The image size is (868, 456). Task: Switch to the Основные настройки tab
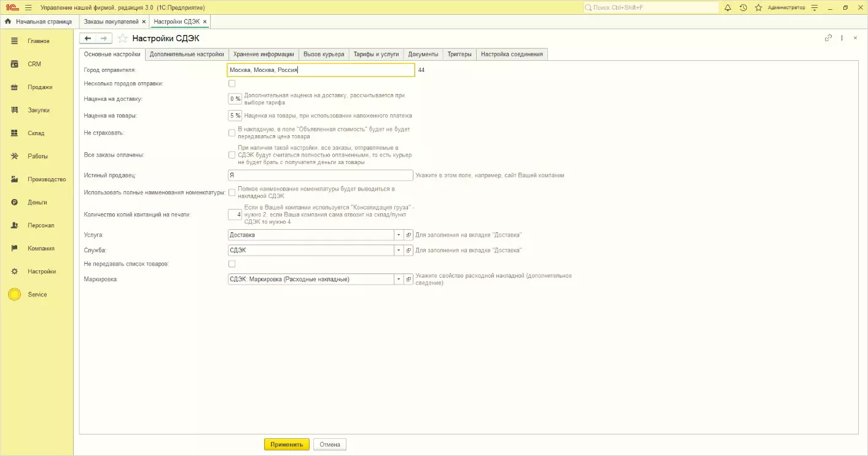pyautogui.click(x=112, y=54)
